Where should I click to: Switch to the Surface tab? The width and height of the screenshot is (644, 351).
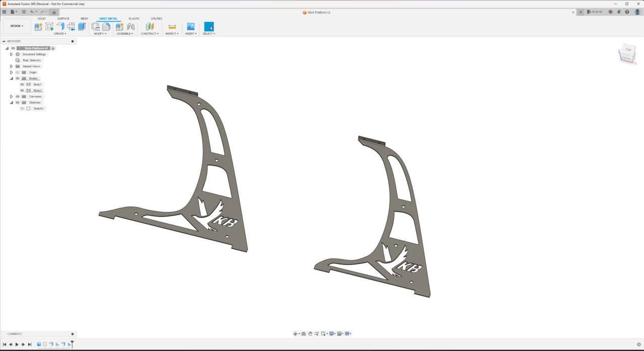63,19
